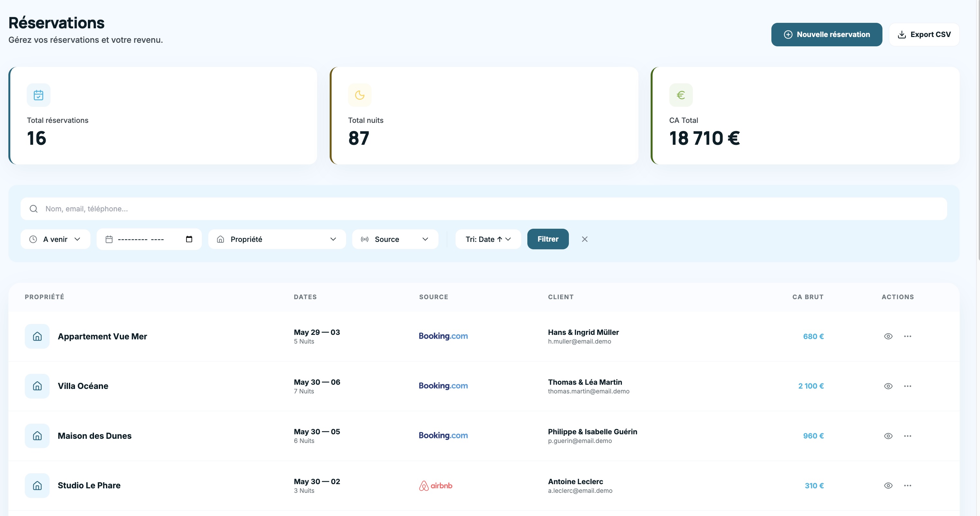Click the PROPRIÉTÉ column header
Image resolution: width=980 pixels, height=516 pixels.
click(44, 297)
